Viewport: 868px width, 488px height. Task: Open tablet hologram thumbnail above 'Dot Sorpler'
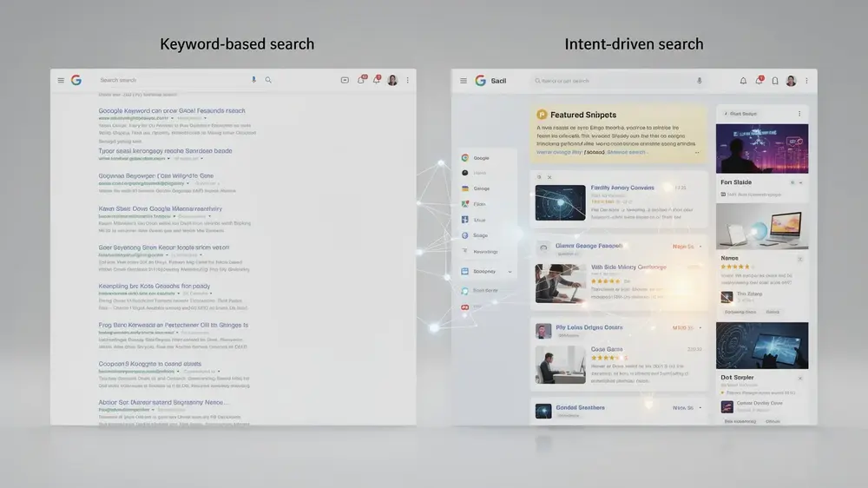pos(762,346)
